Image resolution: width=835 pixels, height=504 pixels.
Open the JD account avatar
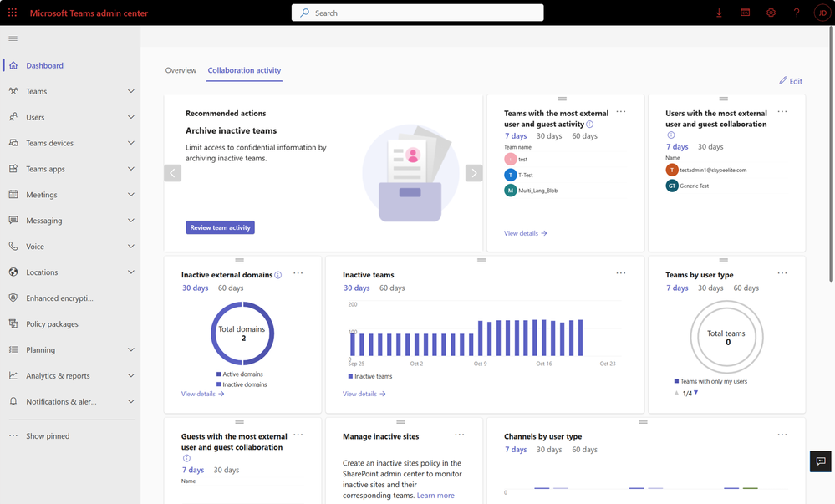[x=822, y=13]
